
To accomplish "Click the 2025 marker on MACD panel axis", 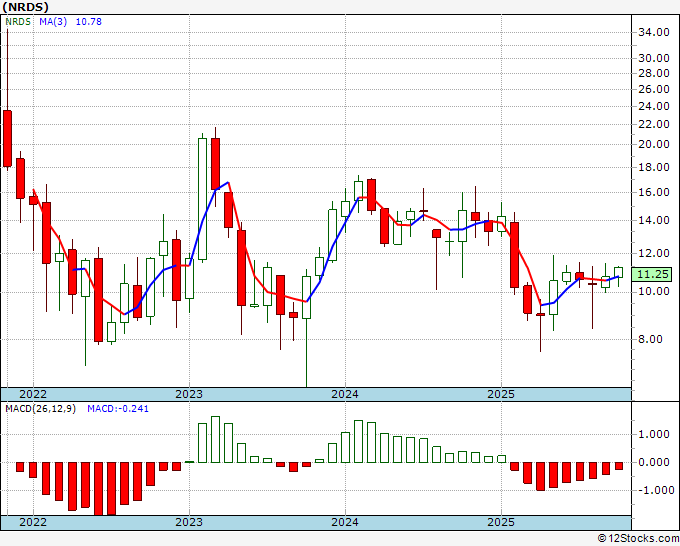I will (501, 522).
